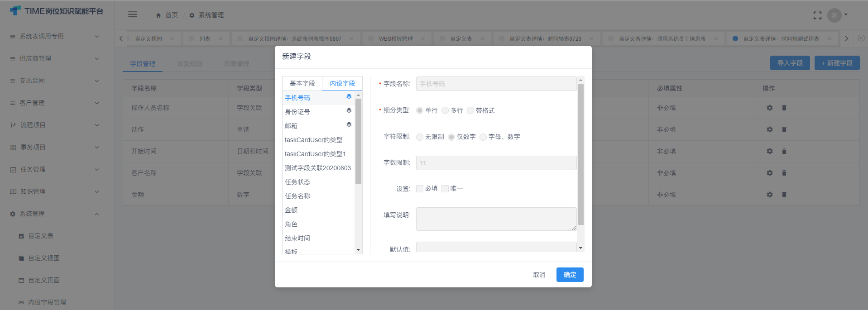The image size is (868, 310).
Task: Click the fullscreen icon in header
Action: 817,15
